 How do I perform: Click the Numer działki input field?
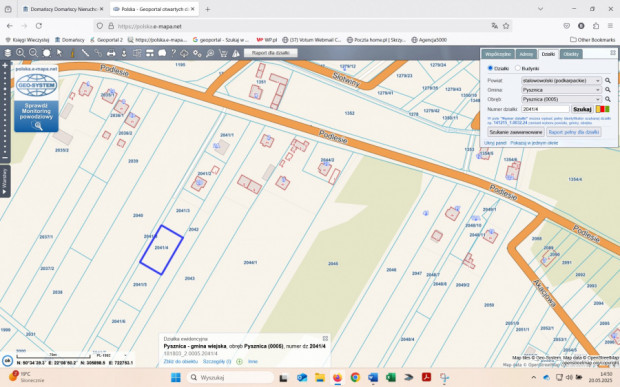point(545,109)
